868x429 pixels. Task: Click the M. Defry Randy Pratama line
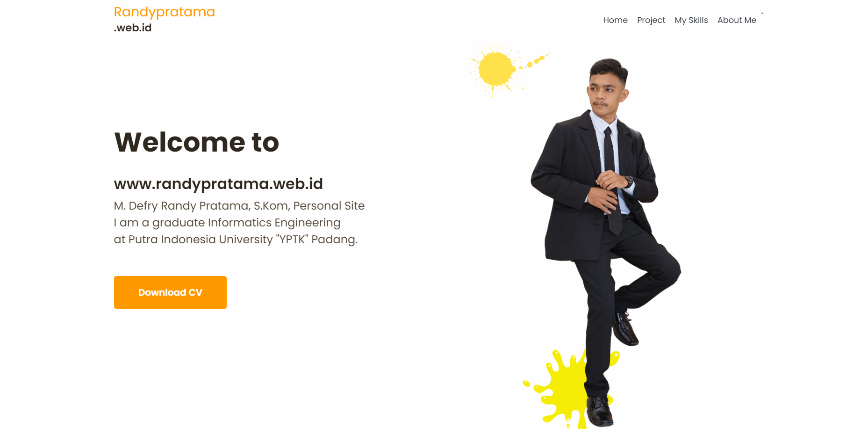pos(239,206)
